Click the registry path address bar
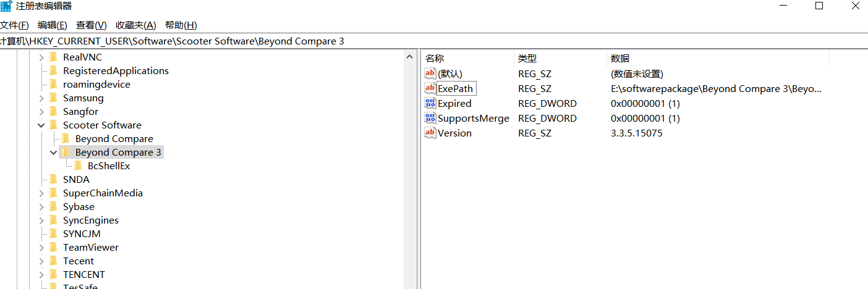 [433, 41]
